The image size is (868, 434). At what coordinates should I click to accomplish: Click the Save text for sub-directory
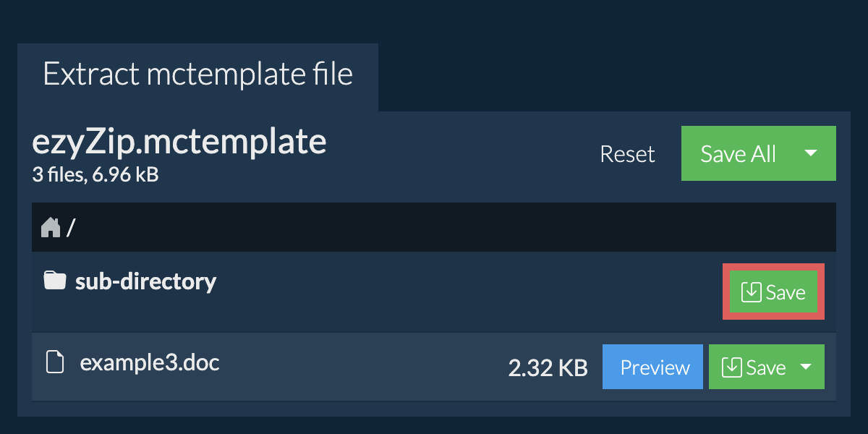pos(786,292)
